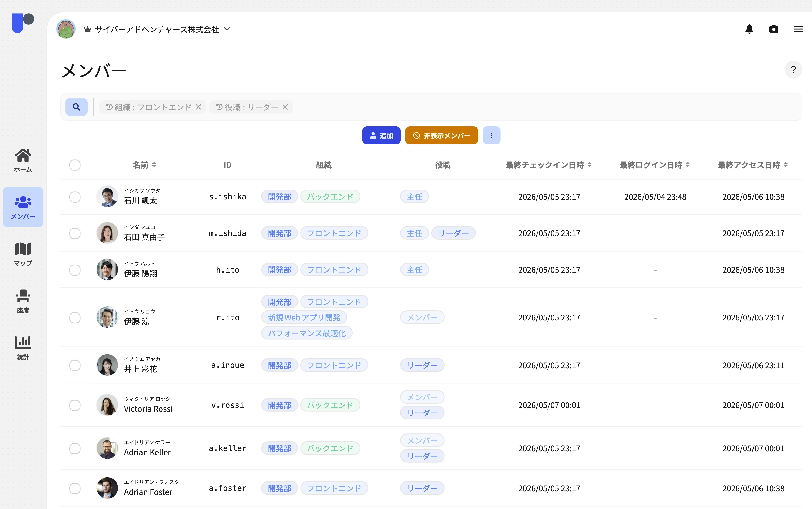
Task: Open マップ in the sidebar
Action: click(x=23, y=254)
